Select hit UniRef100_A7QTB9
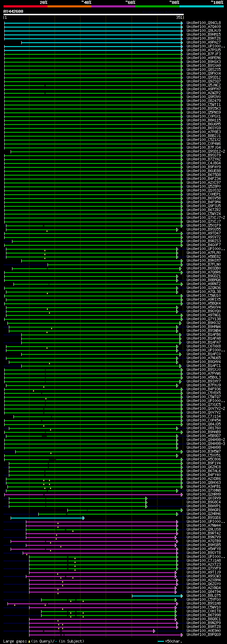Image resolution: width=227 pixels, height=644 pixels. pyautogui.click(x=204, y=541)
